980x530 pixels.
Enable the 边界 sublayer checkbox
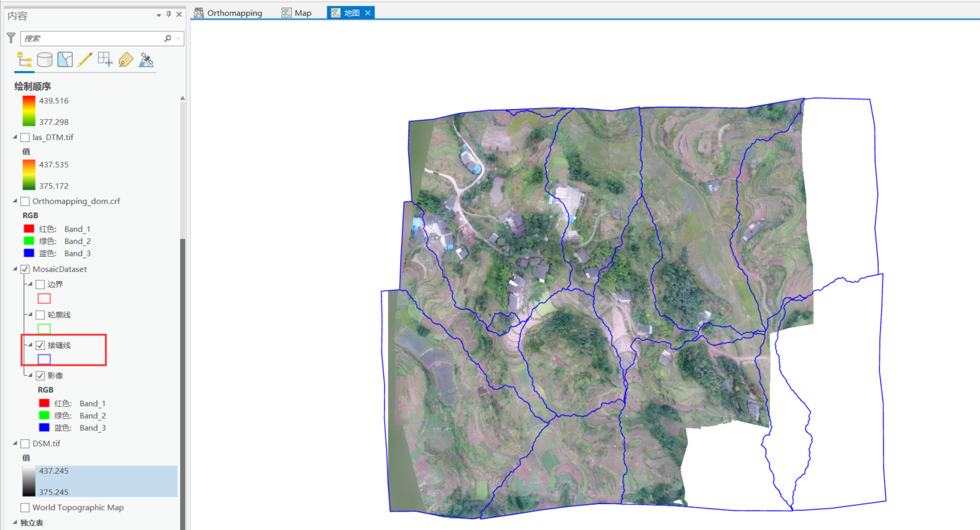point(41,284)
